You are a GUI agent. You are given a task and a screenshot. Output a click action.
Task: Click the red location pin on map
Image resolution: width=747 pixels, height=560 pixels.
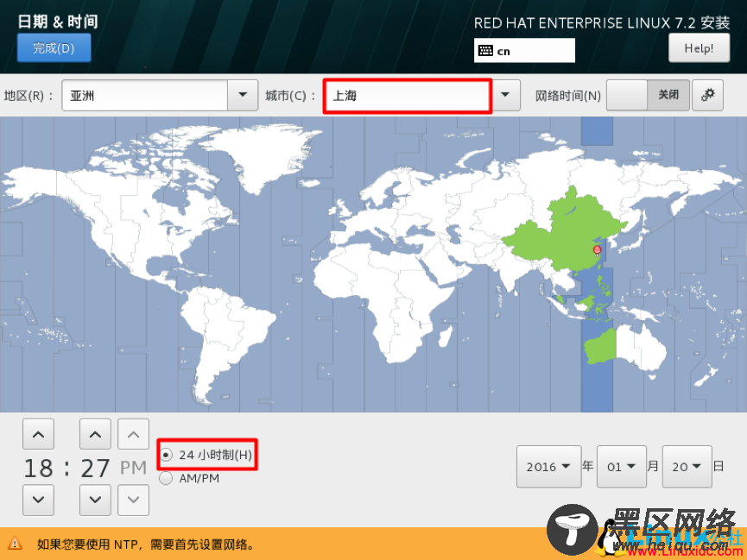click(x=597, y=250)
